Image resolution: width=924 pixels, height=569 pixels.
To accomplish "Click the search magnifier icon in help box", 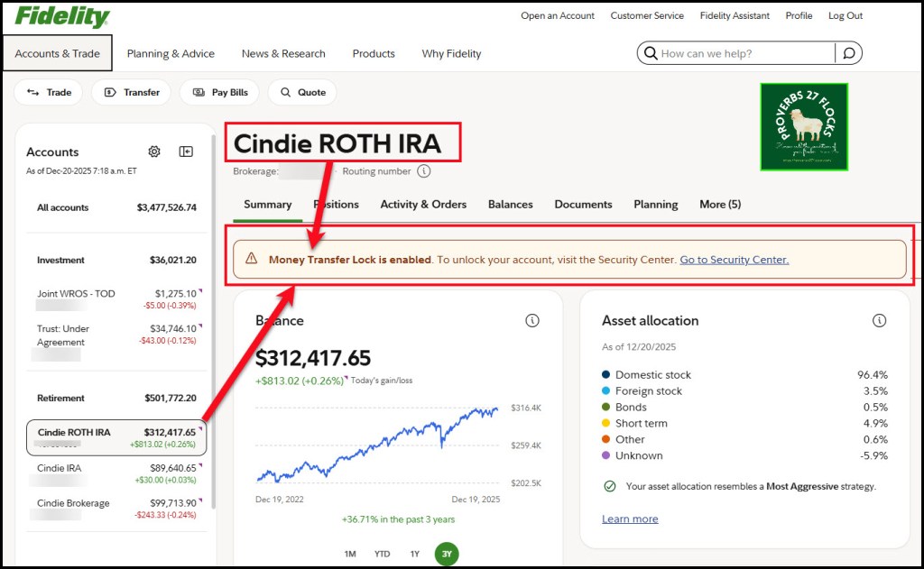I will point(848,53).
